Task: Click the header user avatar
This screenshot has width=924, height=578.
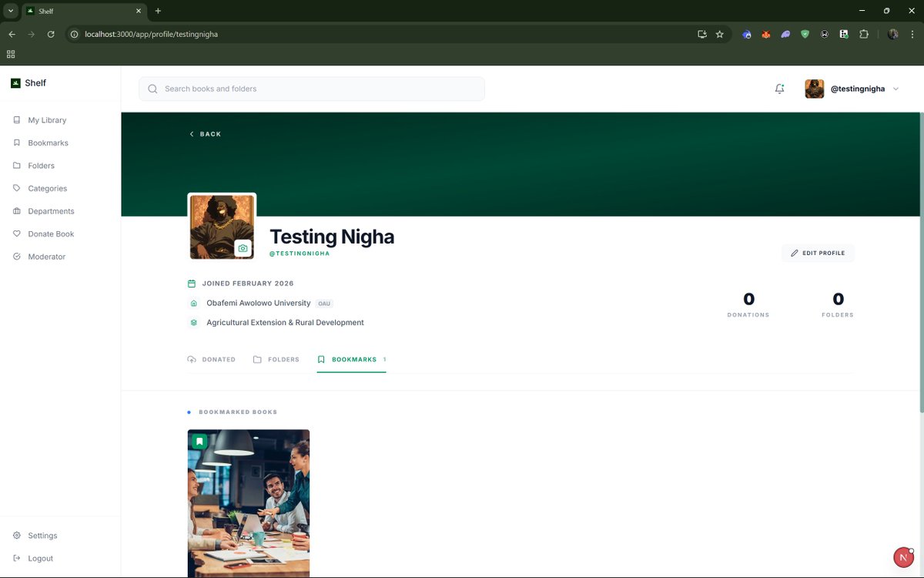Action: tap(815, 89)
